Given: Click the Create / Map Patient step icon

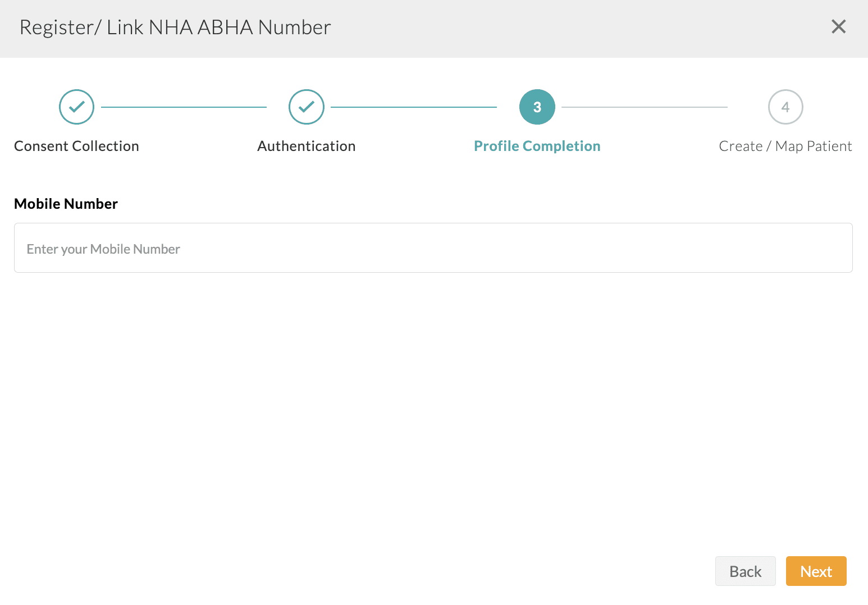Looking at the screenshot, I should click(x=785, y=107).
